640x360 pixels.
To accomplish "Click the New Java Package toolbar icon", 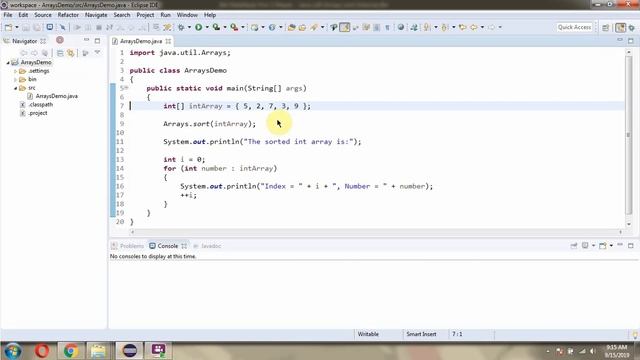I will pos(255,27).
